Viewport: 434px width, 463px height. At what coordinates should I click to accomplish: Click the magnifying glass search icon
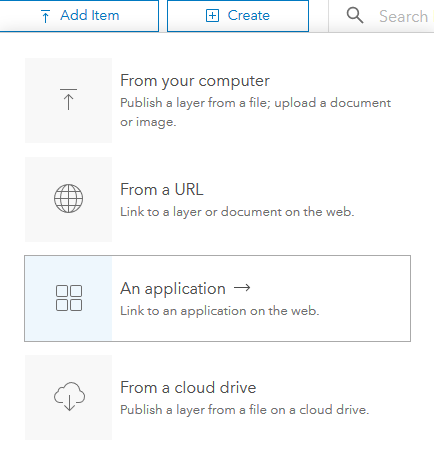pos(355,15)
